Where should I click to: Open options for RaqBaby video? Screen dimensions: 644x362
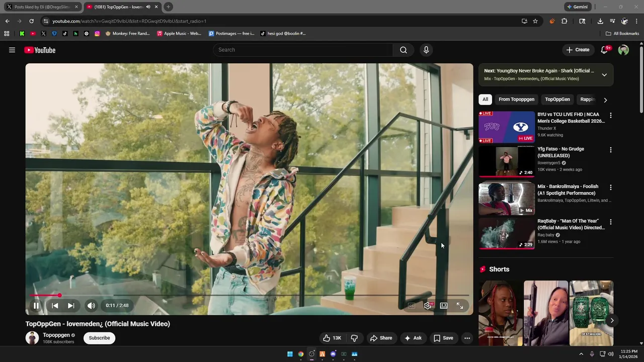611,222
